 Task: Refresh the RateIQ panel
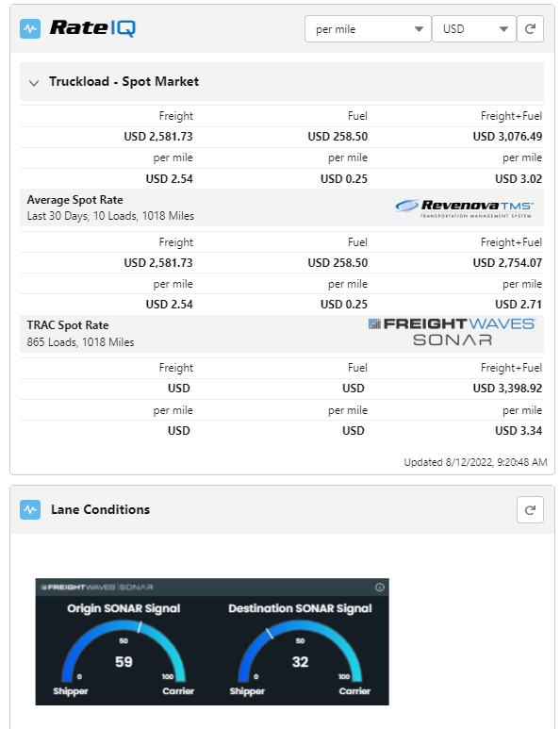(x=530, y=29)
